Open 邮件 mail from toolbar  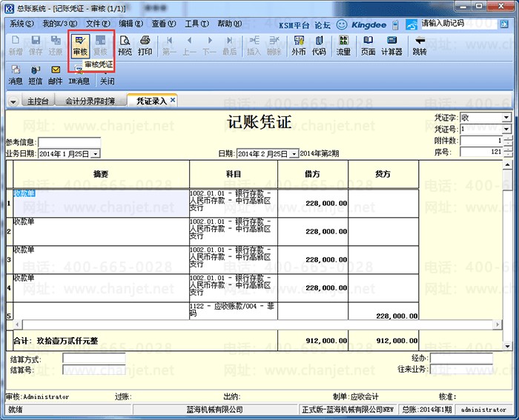[x=55, y=74]
